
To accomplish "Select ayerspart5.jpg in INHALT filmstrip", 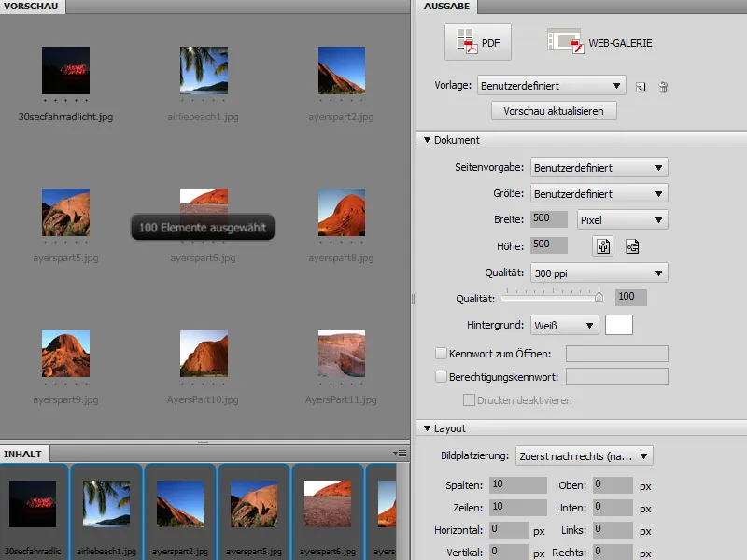I will point(254,504).
